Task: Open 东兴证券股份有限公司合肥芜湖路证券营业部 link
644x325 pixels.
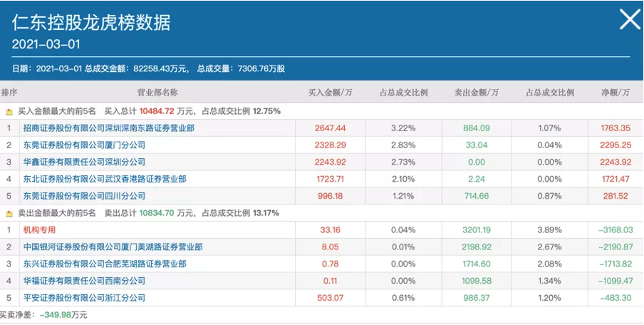Action: 105,264
